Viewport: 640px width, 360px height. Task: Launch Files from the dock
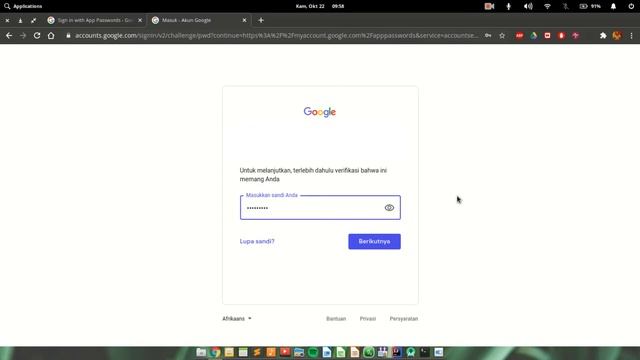pos(201,352)
